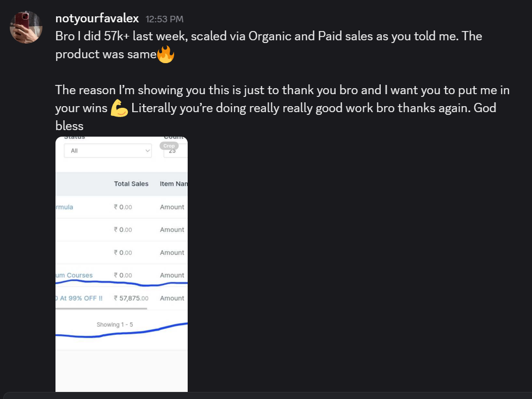Click the horizontal scrollbar under the table

pyautogui.click(x=101, y=309)
